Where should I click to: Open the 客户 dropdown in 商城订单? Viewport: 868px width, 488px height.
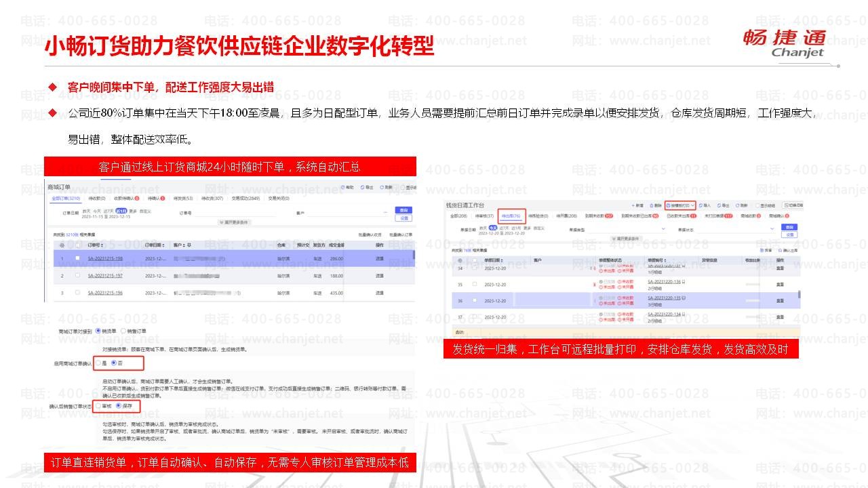[348, 213]
